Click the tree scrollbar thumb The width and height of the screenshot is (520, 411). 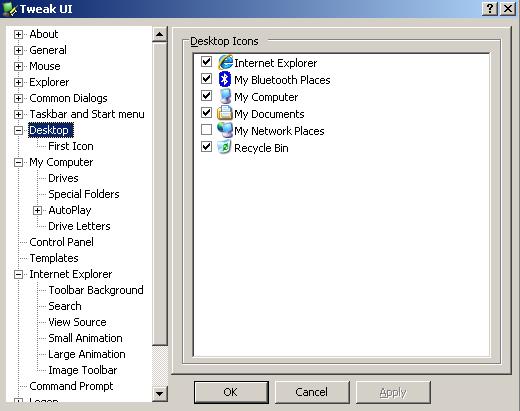pyautogui.click(x=160, y=193)
